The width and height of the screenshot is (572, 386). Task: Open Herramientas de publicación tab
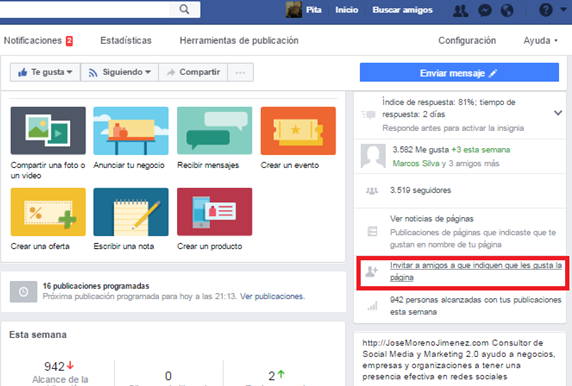239,40
